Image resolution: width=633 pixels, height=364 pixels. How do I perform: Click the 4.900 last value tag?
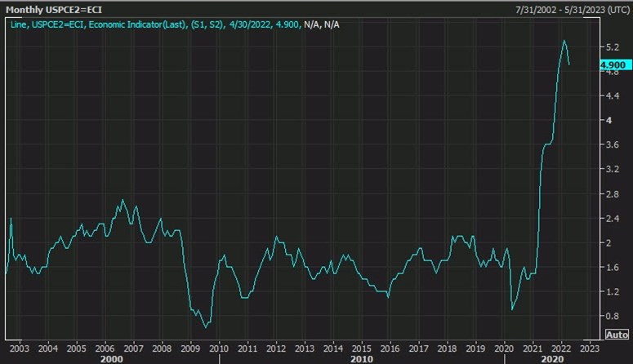click(x=612, y=65)
